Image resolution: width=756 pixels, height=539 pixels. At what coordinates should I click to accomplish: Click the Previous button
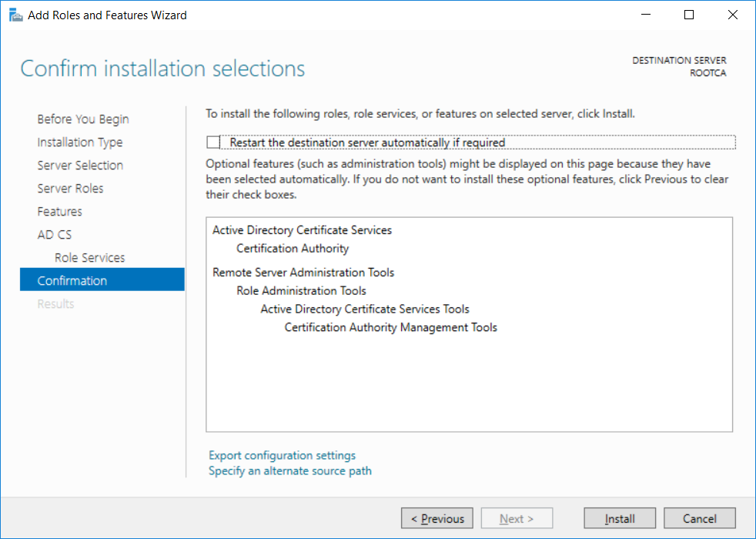[x=437, y=518]
